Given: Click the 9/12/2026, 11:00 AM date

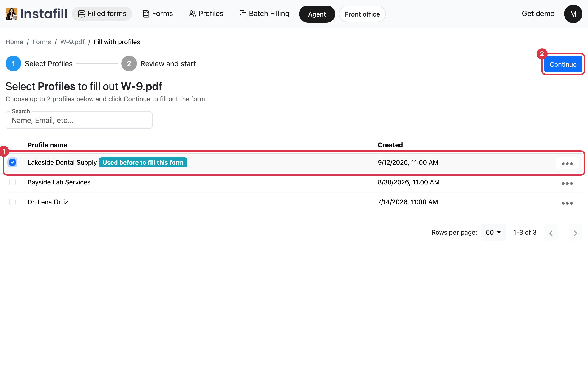Looking at the screenshot, I should pyautogui.click(x=408, y=162).
